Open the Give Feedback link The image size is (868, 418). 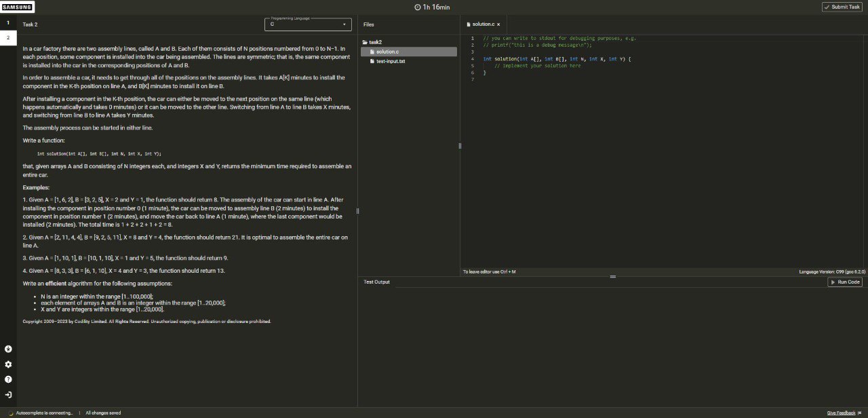coord(841,413)
